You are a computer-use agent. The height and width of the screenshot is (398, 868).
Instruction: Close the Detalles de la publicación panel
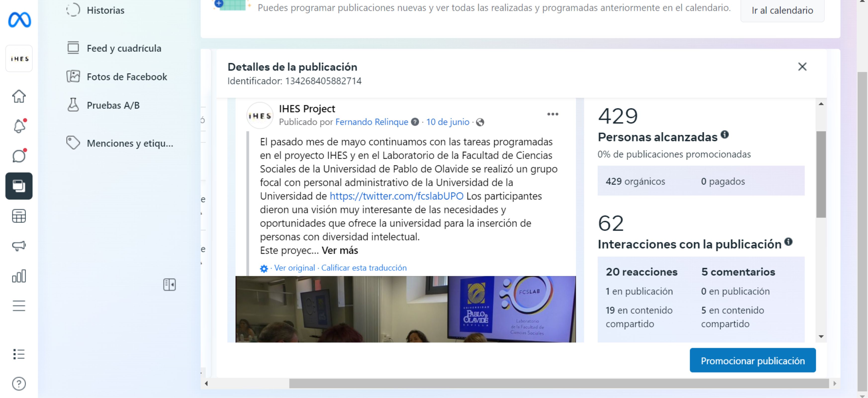pyautogui.click(x=802, y=67)
